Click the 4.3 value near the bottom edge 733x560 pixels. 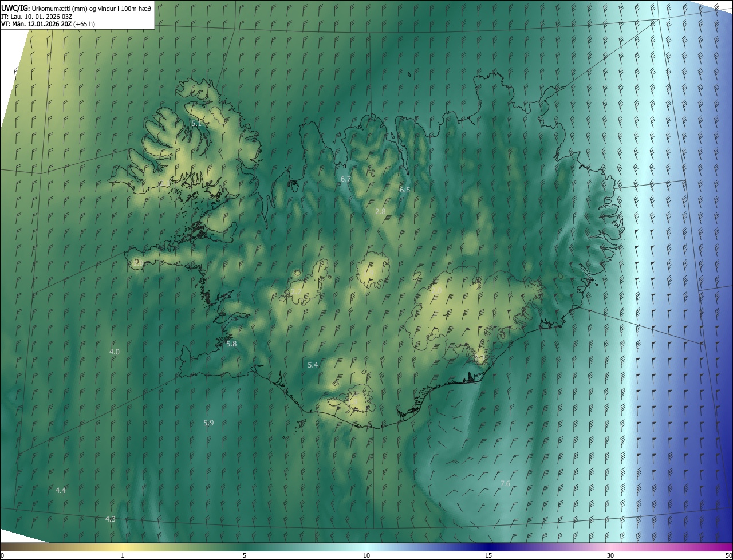pyautogui.click(x=111, y=519)
